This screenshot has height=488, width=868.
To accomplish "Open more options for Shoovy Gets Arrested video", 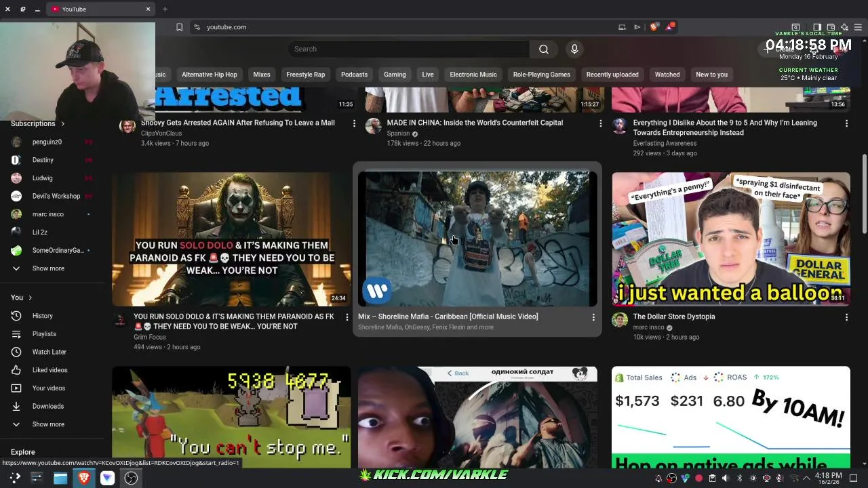I will tap(354, 123).
